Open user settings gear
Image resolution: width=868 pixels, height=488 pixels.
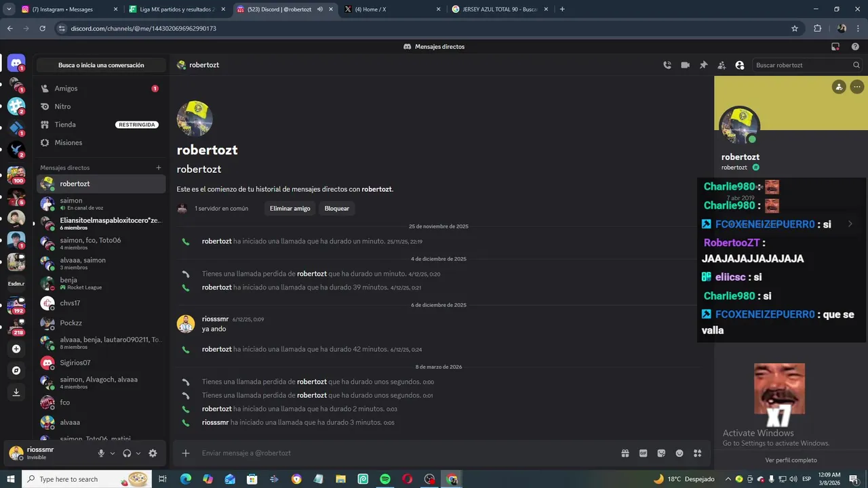pos(153,453)
